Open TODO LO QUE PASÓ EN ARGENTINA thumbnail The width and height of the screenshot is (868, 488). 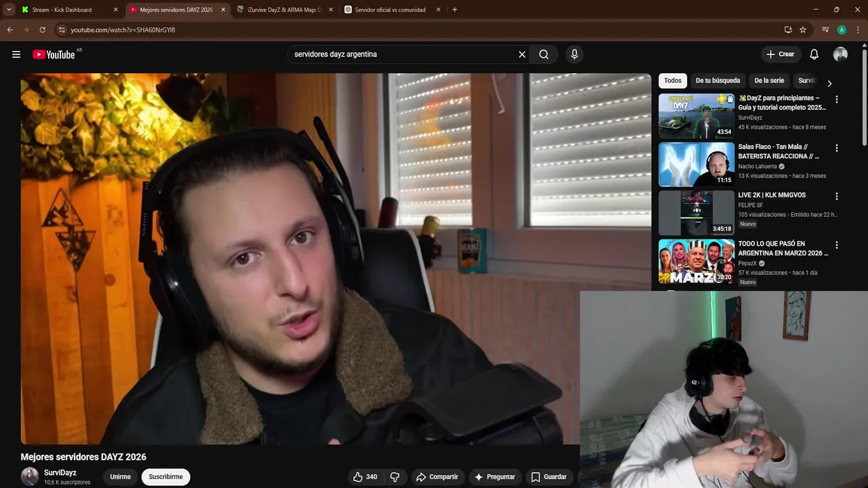point(696,262)
